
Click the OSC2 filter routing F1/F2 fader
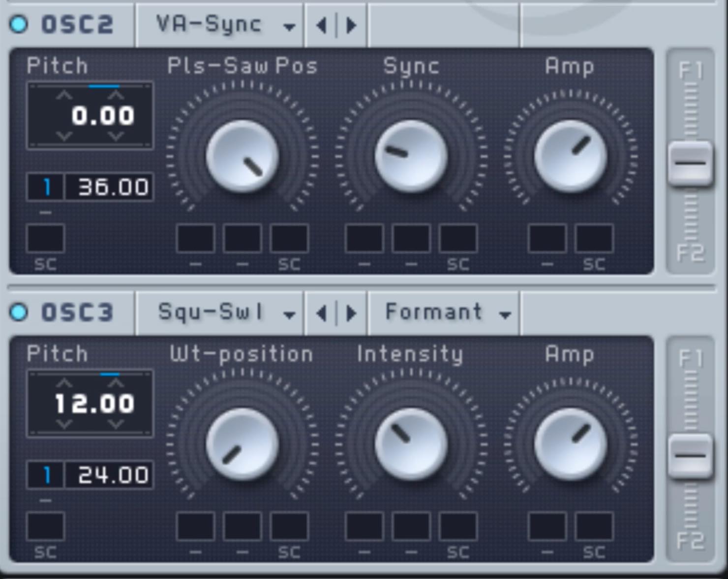(x=690, y=163)
